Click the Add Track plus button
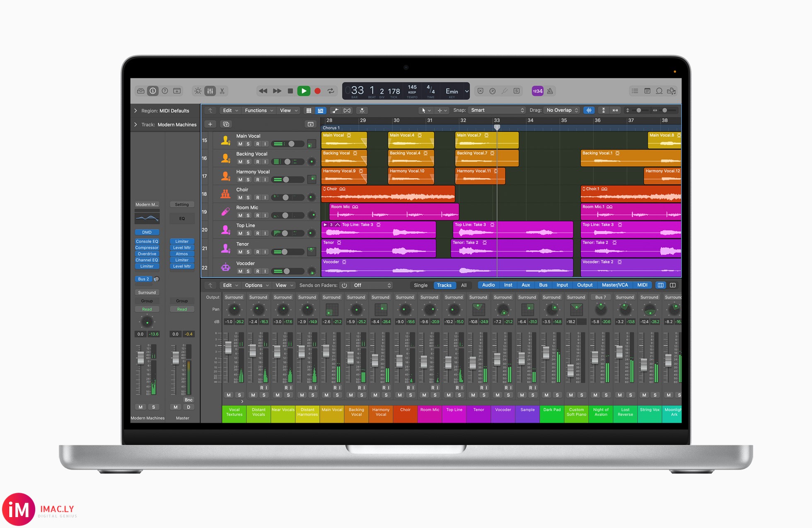 pyautogui.click(x=210, y=124)
